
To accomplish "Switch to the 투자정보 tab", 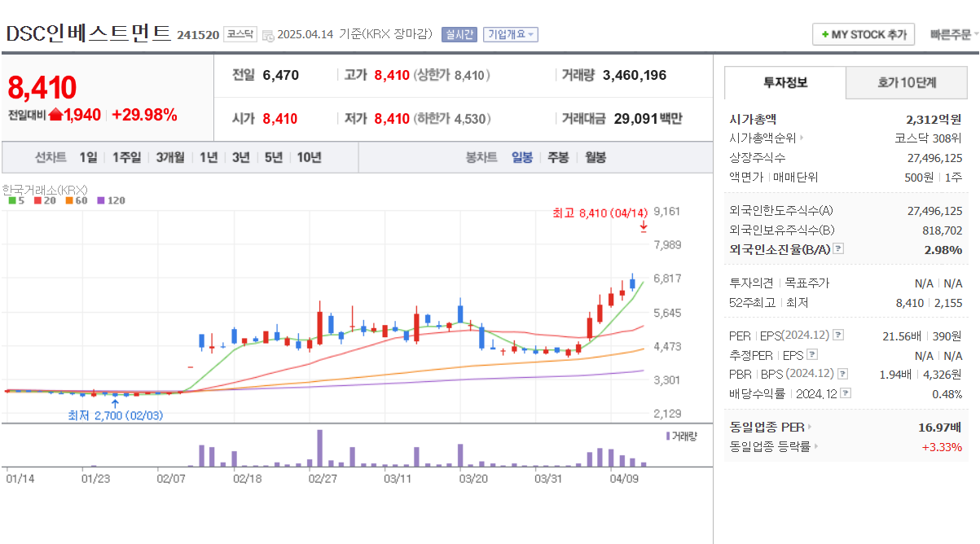I will pos(785,82).
